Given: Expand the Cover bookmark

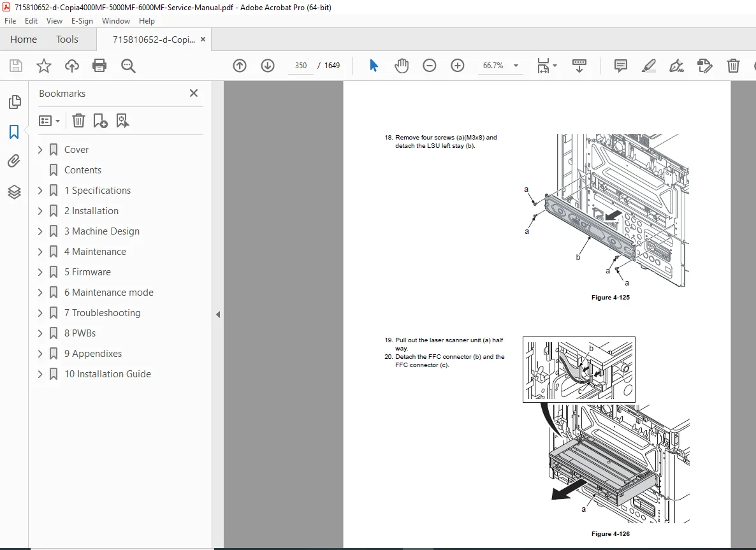Looking at the screenshot, I should (40, 150).
